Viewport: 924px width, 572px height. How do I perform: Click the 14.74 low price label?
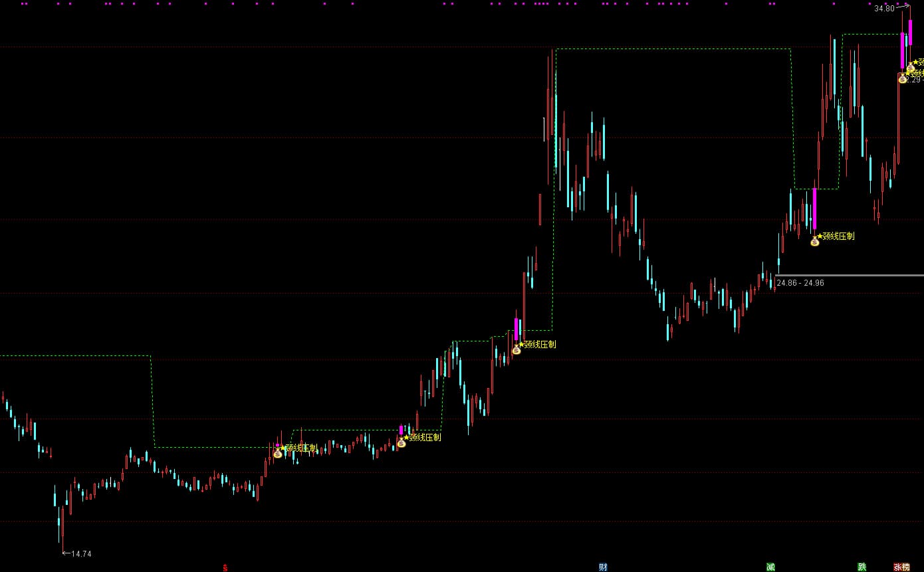tap(81, 554)
